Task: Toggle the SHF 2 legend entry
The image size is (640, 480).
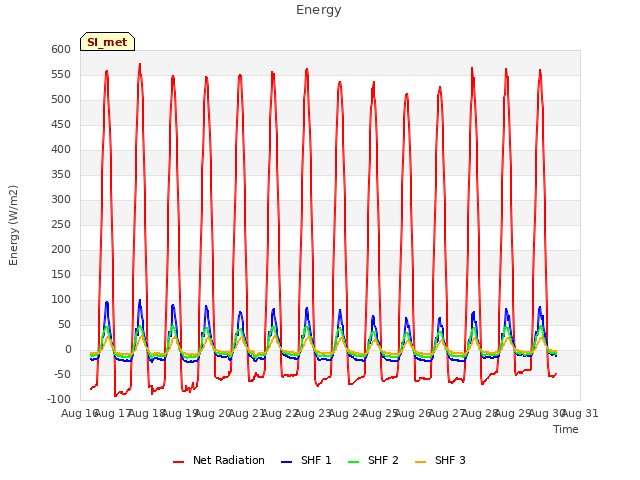Action: pos(373,460)
